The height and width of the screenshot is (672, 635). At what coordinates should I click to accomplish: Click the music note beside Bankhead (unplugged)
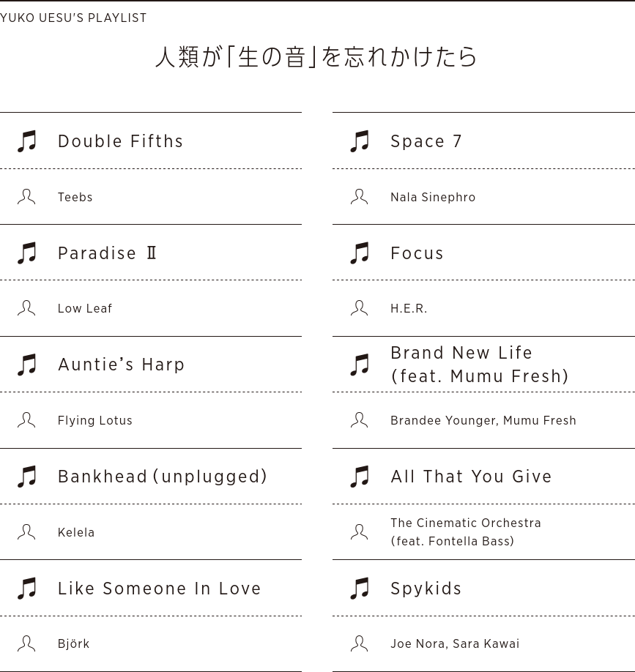tap(27, 477)
